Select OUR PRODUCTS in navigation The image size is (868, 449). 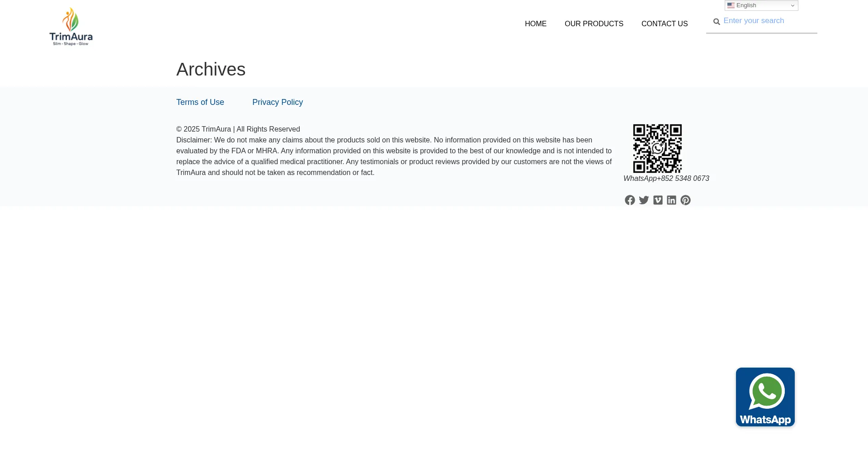pos(594,24)
